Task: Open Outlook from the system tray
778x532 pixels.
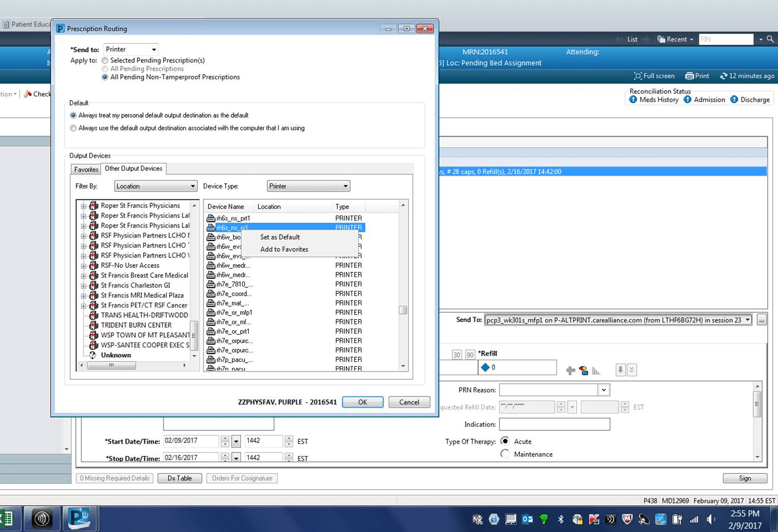Action: click(527, 519)
